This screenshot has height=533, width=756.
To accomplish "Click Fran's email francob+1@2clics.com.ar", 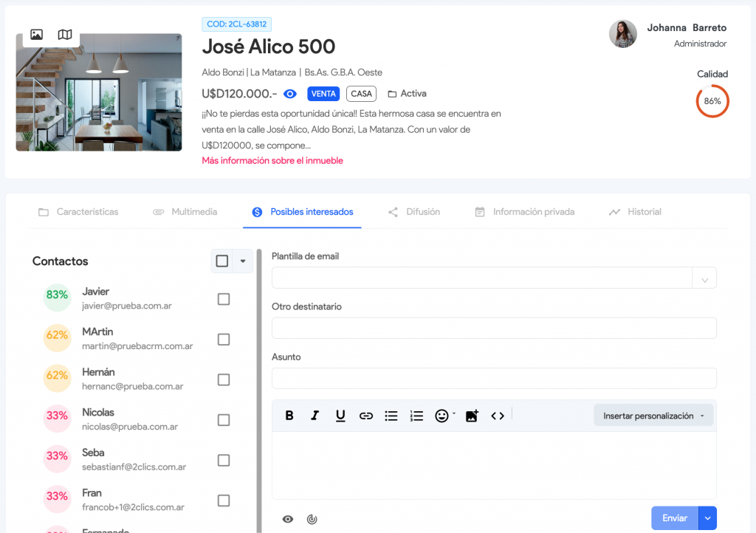I will 133,507.
